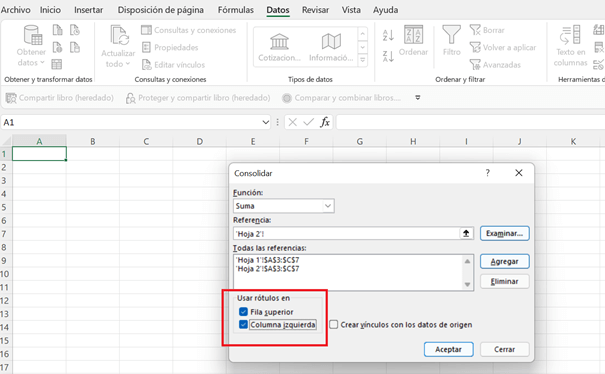Open the Función Suma dropdown
This screenshot has height=374, width=605.
[328, 206]
